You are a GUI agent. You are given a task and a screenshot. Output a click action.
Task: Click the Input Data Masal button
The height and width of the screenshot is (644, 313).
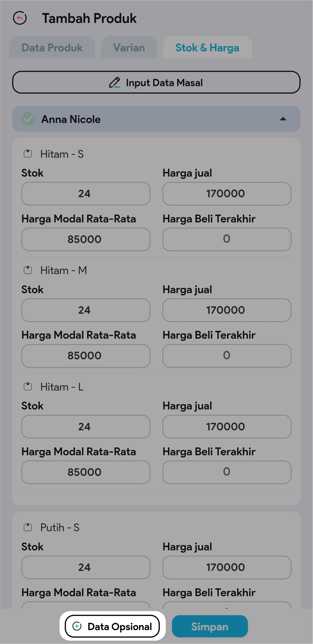[x=156, y=82]
